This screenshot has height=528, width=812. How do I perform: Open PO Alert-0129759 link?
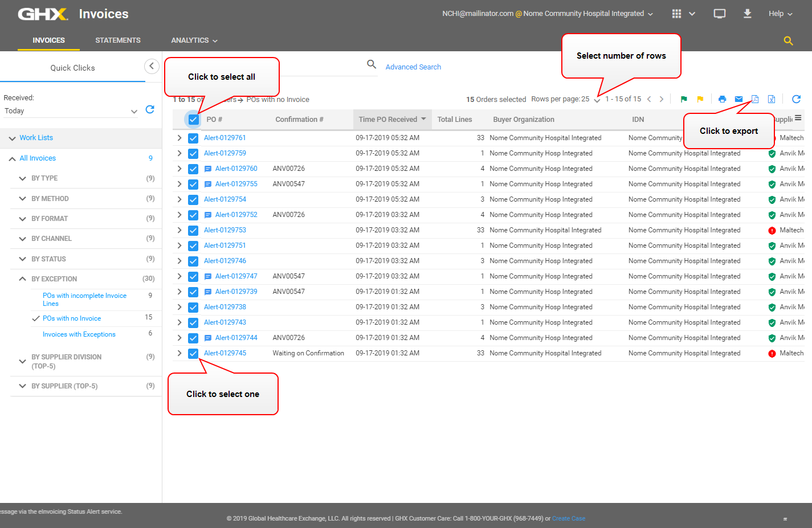(225, 153)
